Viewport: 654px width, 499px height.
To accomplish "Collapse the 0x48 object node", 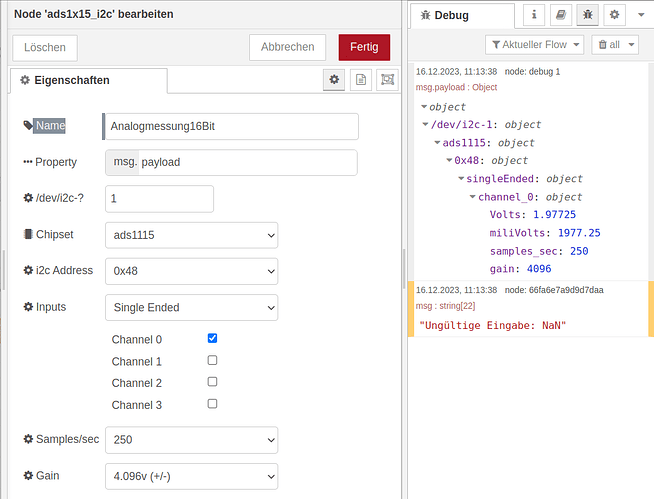I will click(449, 160).
